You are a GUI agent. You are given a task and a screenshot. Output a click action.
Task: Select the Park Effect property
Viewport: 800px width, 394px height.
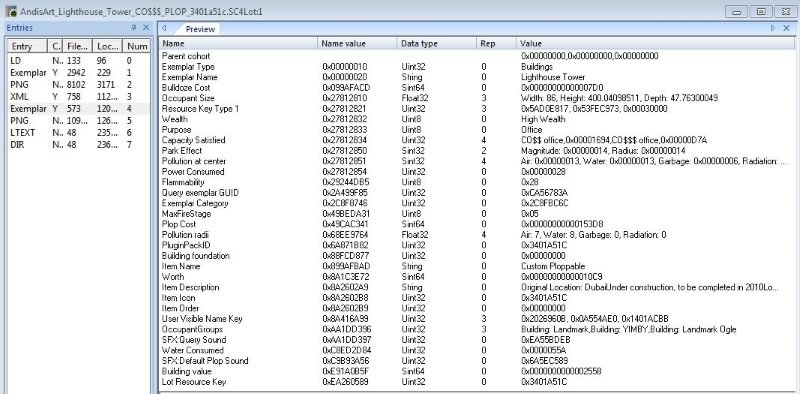[x=477, y=151]
